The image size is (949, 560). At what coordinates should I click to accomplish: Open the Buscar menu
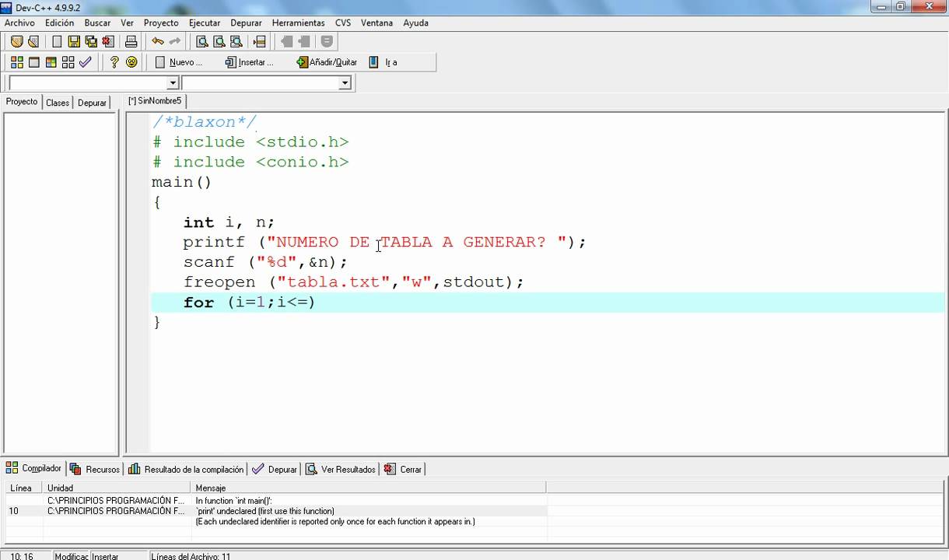click(97, 23)
